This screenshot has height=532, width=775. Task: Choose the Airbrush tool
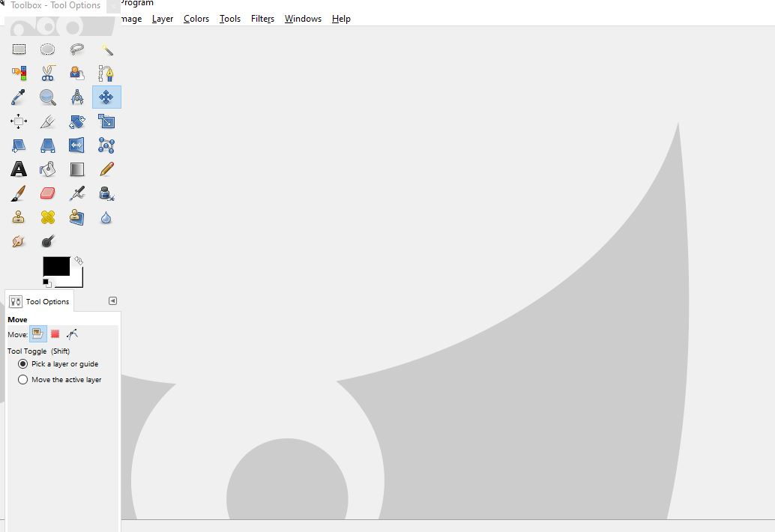(x=76, y=193)
